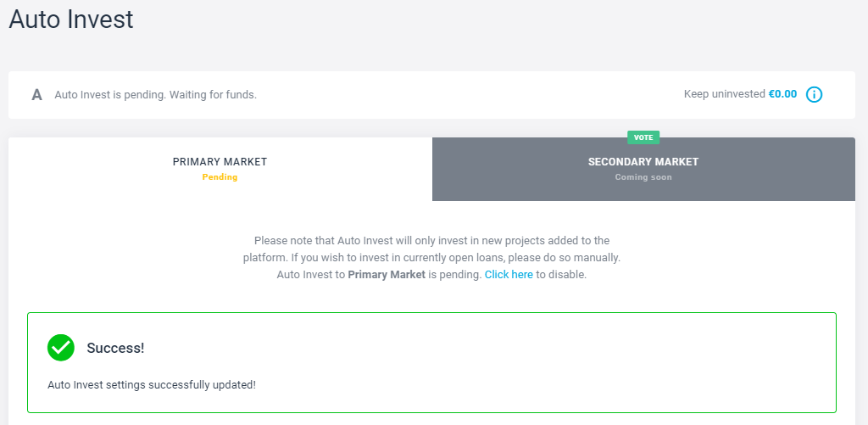Switch to the Primary Market tab
This screenshot has height=425, width=868.
click(x=220, y=170)
